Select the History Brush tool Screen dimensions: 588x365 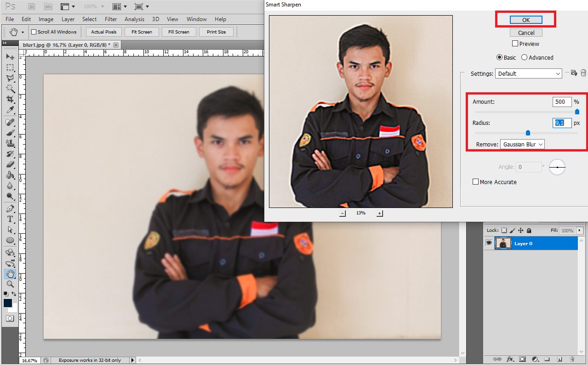[x=10, y=154]
